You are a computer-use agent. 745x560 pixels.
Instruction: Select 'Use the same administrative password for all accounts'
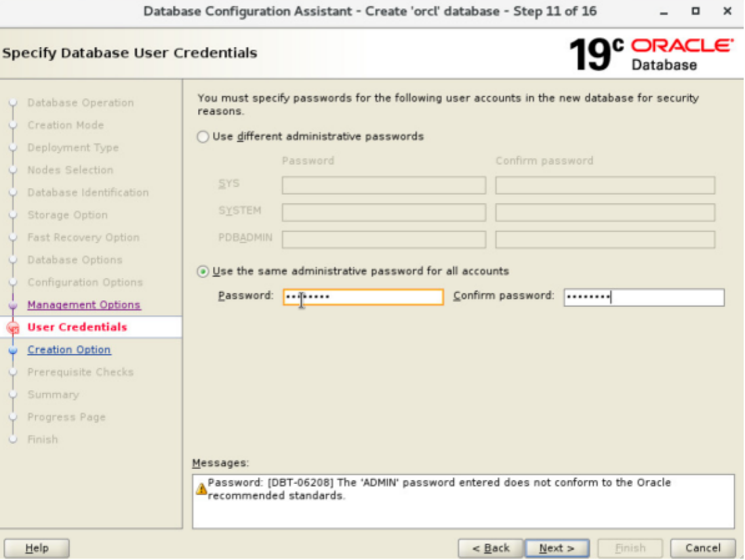click(x=203, y=271)
